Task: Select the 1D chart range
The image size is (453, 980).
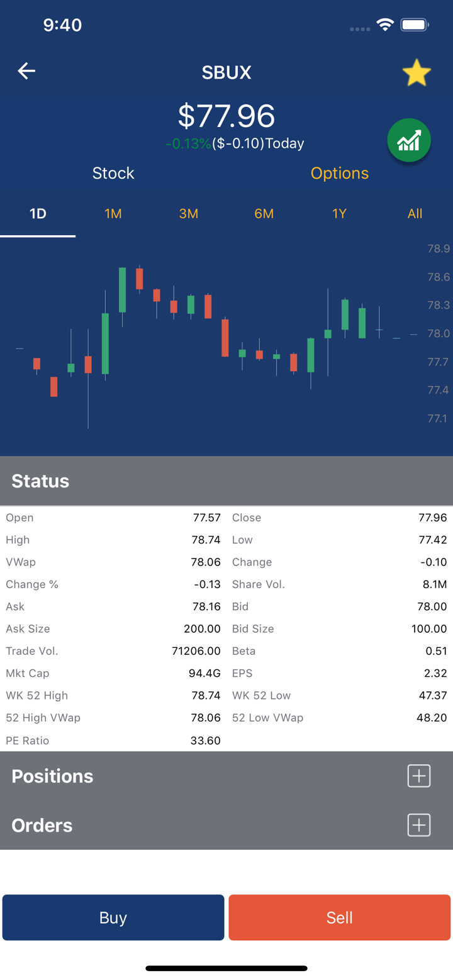Action: [x=38, y=214]
